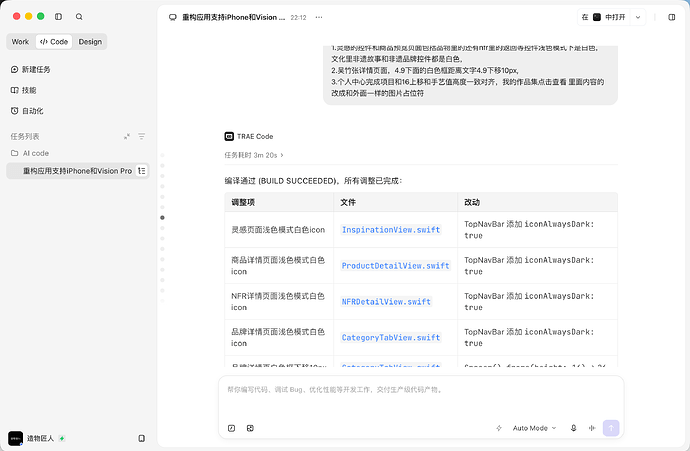Open InspirationView.swift file link
This screenshot has height=451, width=690.
point(391,230)
